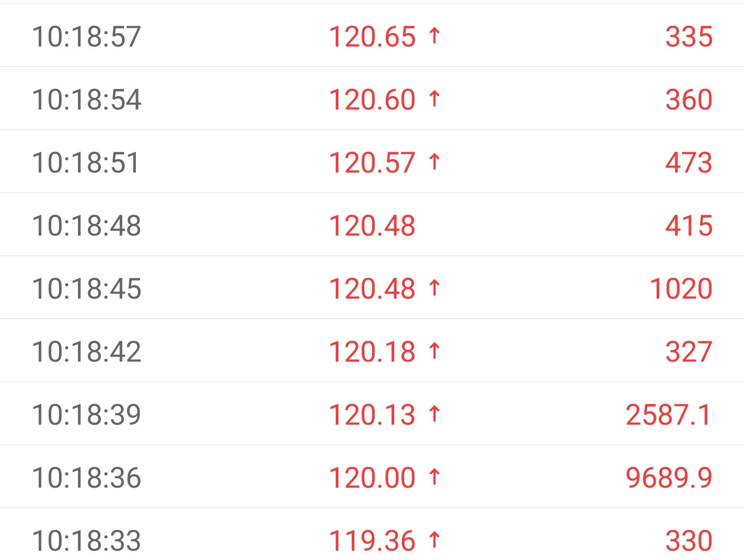
Task: Click up arrow beside price 119.36
Action: [435, 540]
